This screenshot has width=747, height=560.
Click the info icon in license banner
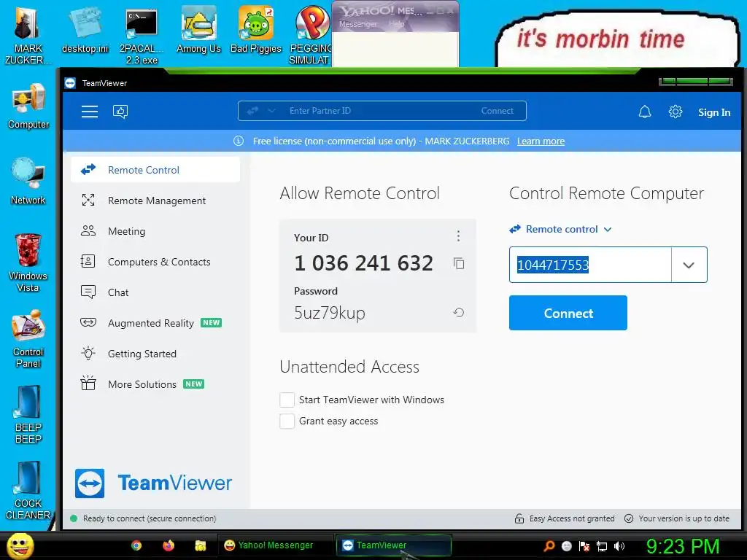pyautogui.click(x=239, y=141)
